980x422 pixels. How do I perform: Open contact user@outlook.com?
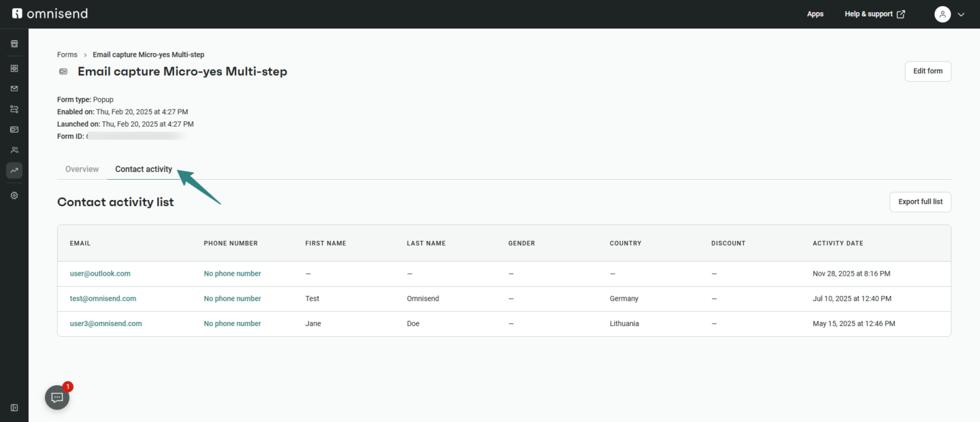[100, 274]
